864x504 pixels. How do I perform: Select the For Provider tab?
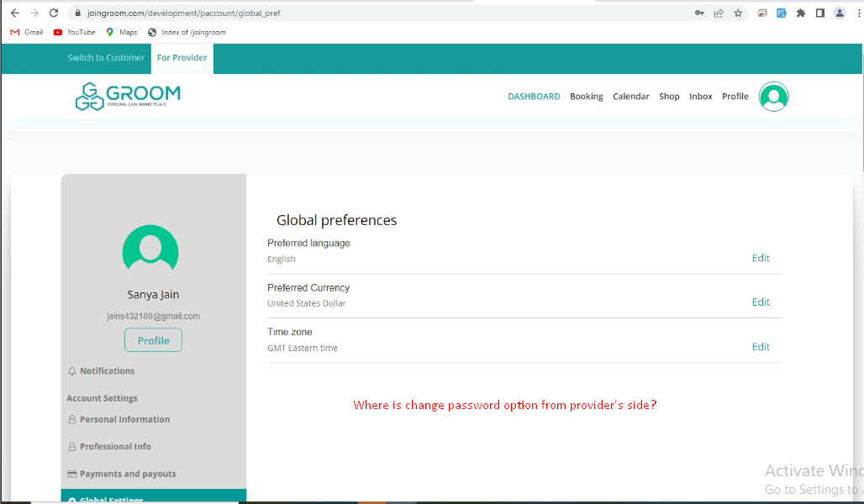point(182,58)
